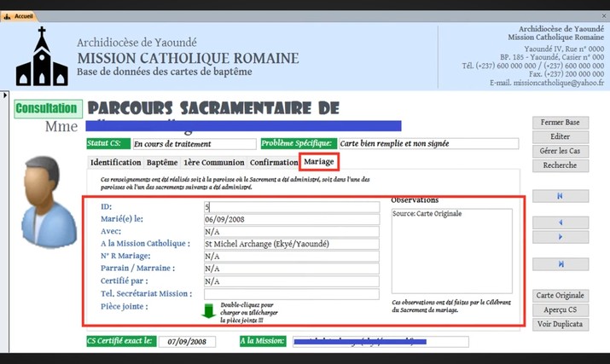Select the 1ère Communion tab

tap(214, 162)
